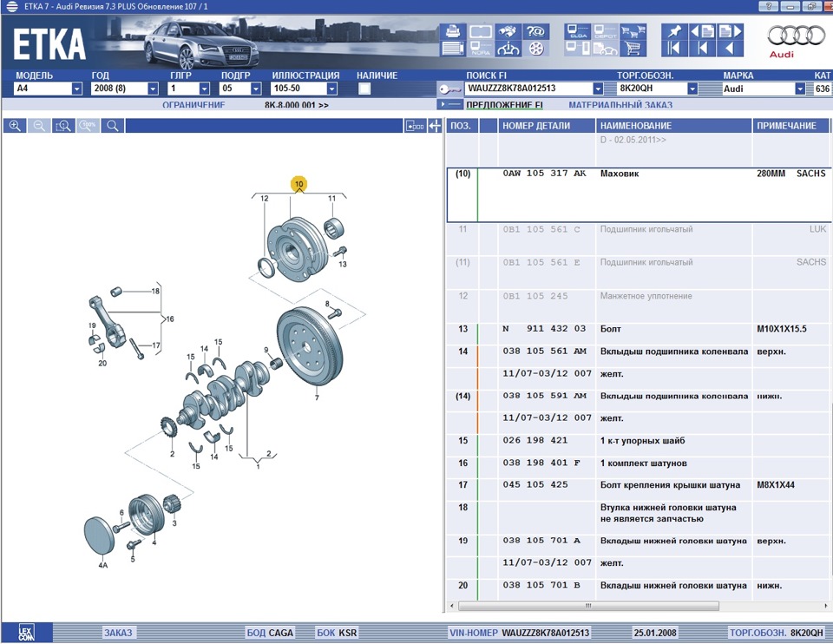833x644 pixels.
Task: Click the scroll-right arrow of parts list
Action: 827,606
